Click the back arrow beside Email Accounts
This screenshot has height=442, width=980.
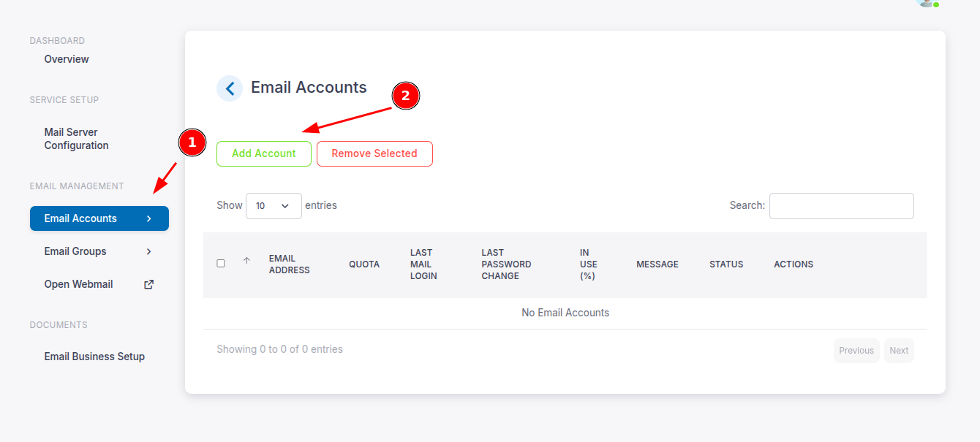[x=230, y=88]
